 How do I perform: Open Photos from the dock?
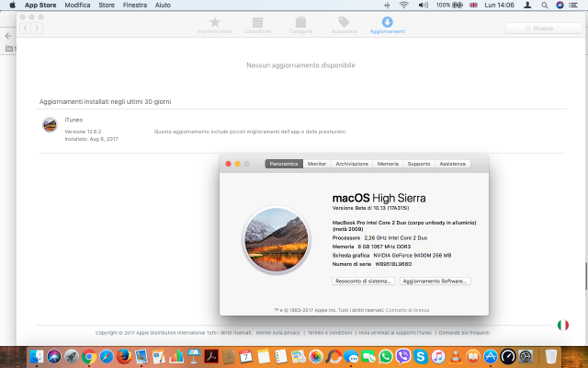[x=316, y=356]
